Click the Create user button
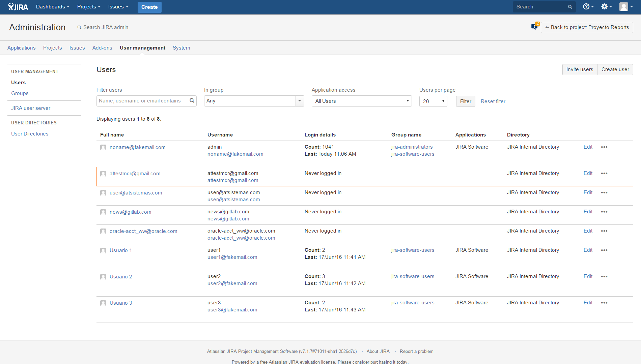The height and width of the screenshot is (364, 641). click(x=615, y=69)
